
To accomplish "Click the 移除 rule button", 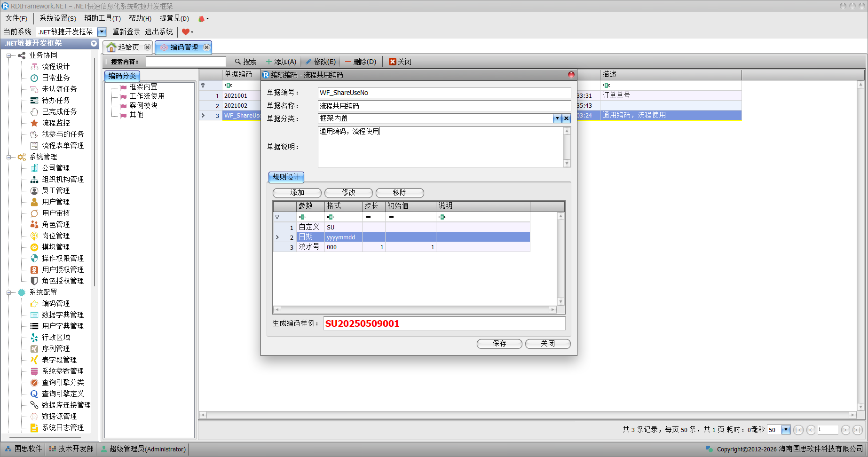I will point(400,193).
